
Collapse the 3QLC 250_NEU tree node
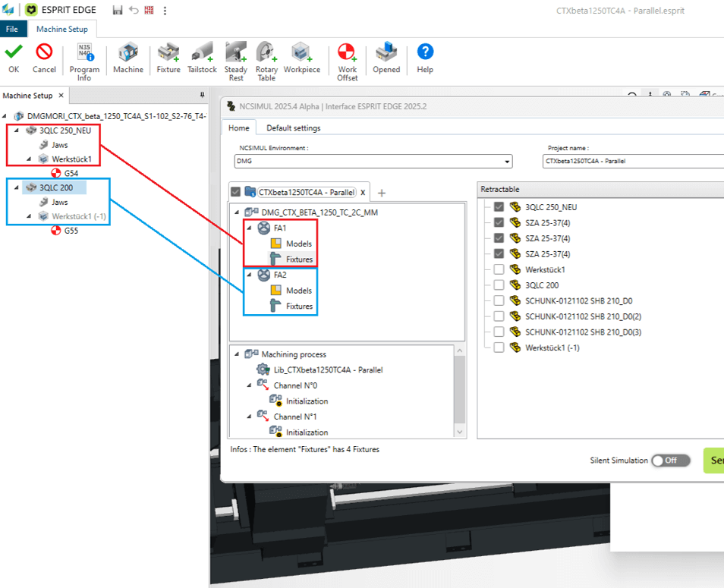[x=17, y=130]
